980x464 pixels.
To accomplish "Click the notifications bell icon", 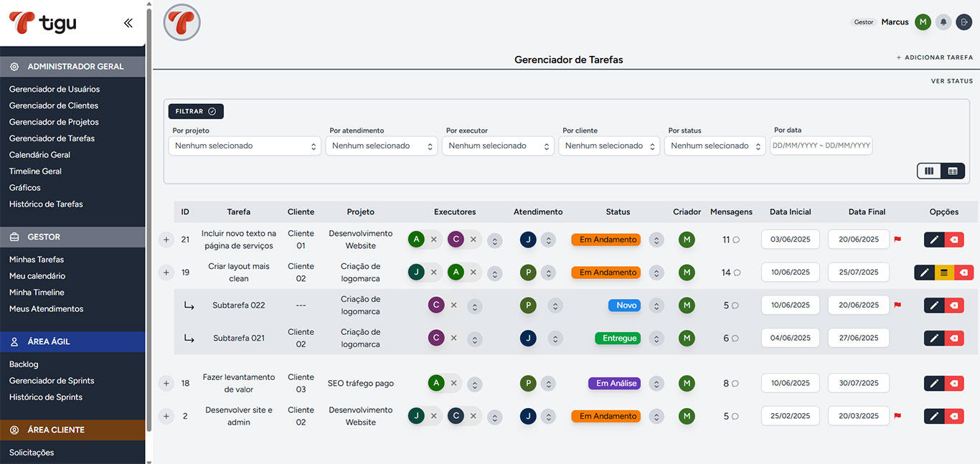I will point(943,22).
